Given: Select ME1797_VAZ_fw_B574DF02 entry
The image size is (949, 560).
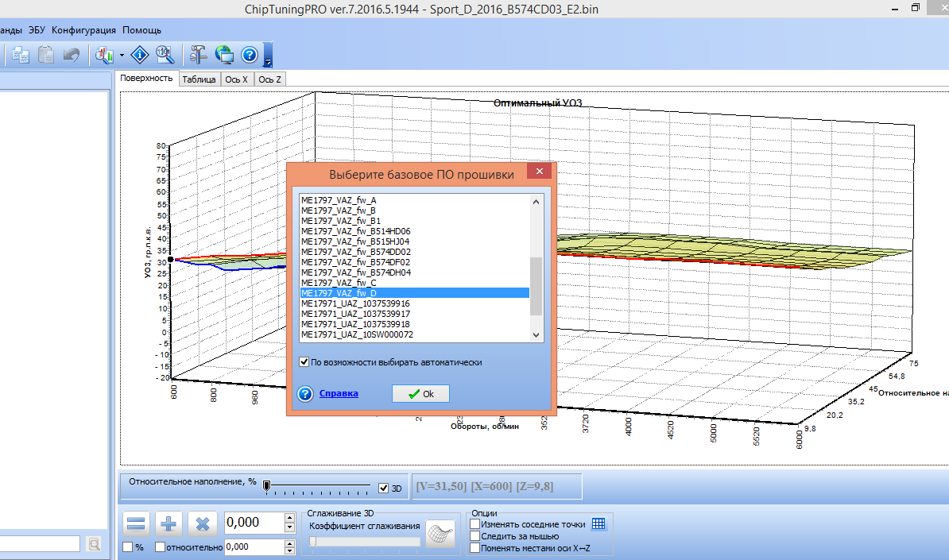Looking at the screenshot, I should click(x=415, y=262).
